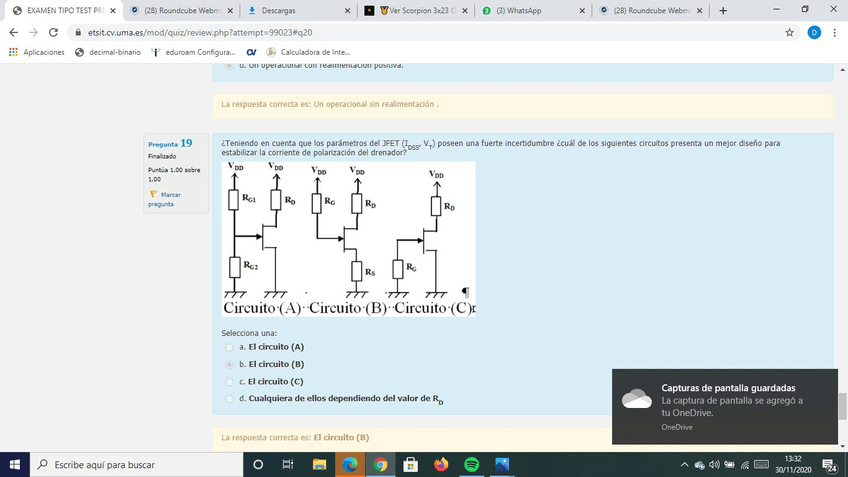Screen dimensions: 848x477
Task: Click the address bar URL field
Action: click(400, 32)
